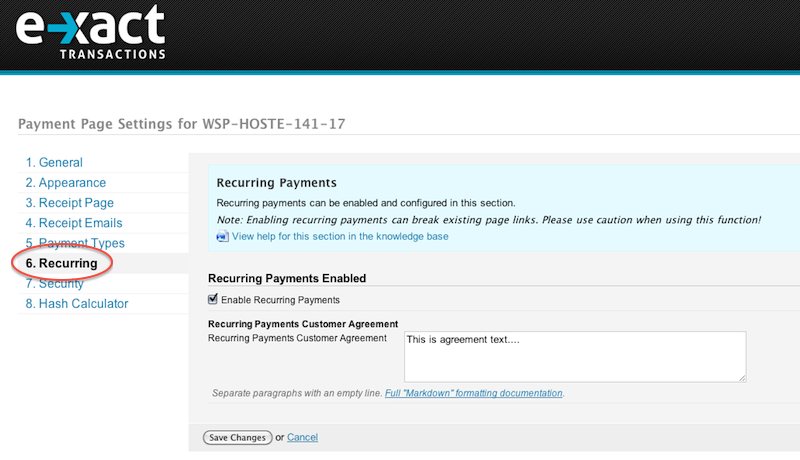Click the Recurring Payments heading
Screen dimensions: 800x460
point(277,183)
